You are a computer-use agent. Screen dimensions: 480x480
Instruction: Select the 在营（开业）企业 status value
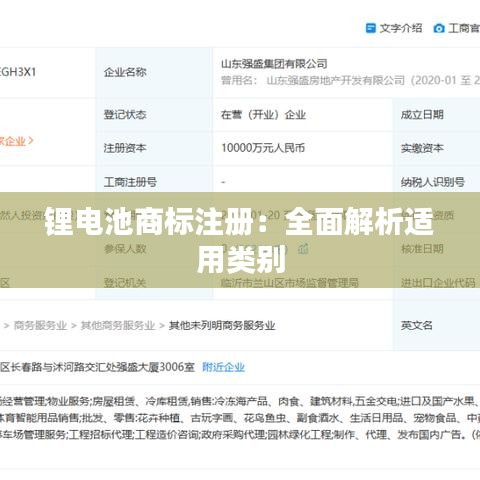263,115
